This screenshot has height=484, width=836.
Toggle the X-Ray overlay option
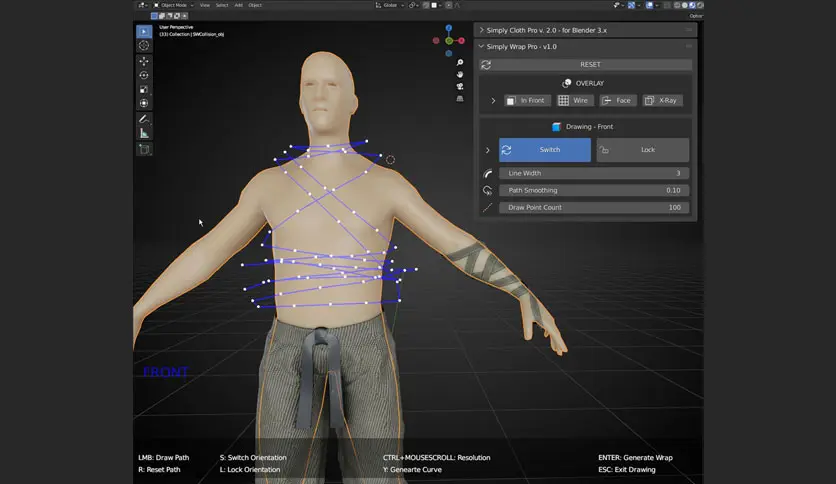[663, 100]
